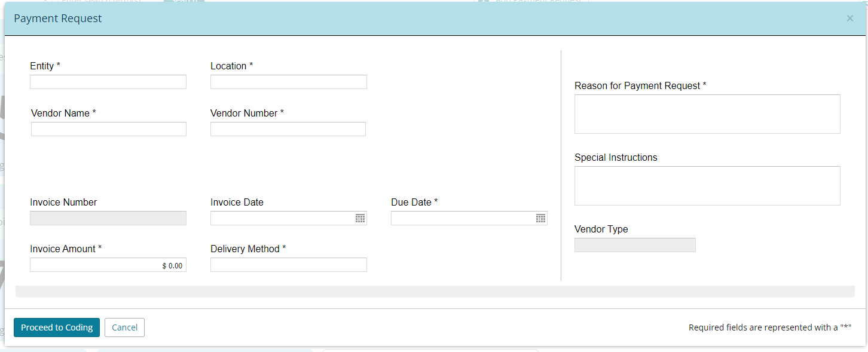
Task: Activate the Vendor Number text box
Action: pos(288,129)
